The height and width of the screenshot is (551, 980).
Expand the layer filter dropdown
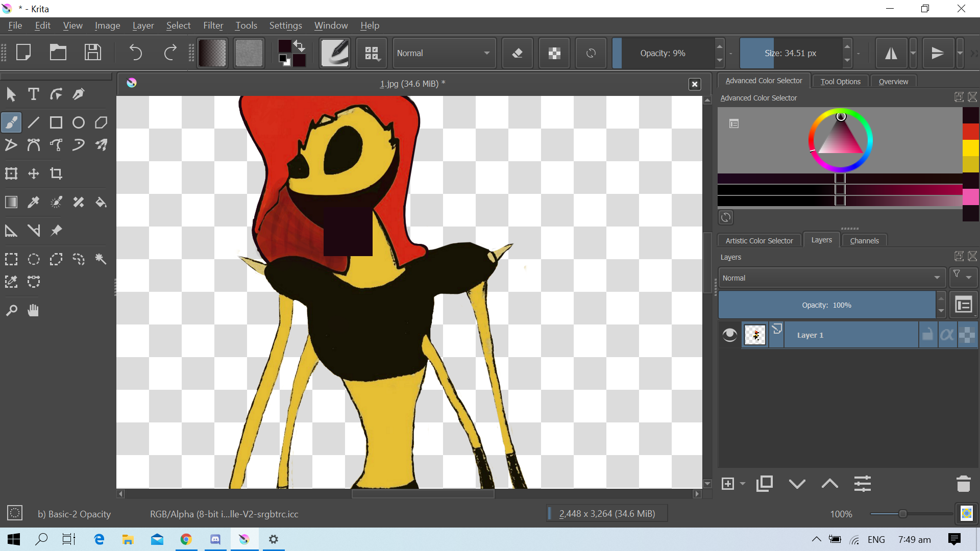963,277
